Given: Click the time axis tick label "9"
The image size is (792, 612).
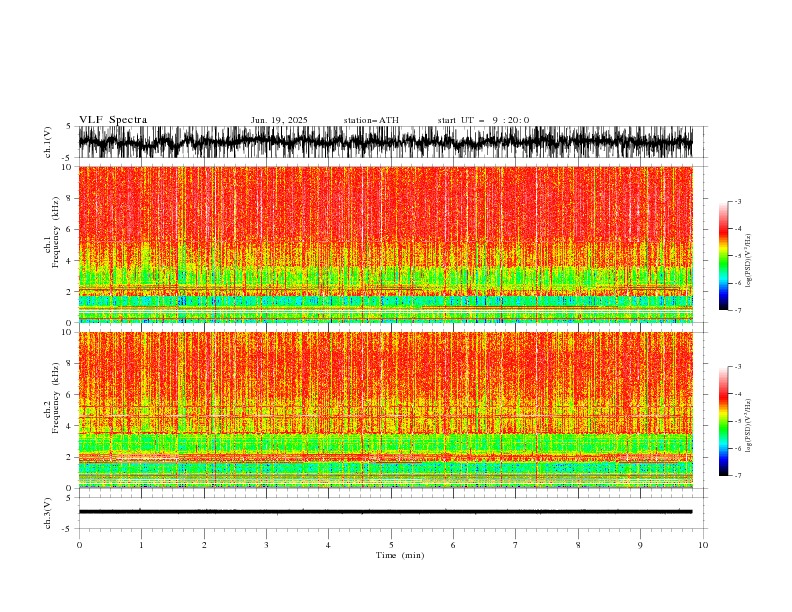Looking at the screenshot, I should click(640, 545).
